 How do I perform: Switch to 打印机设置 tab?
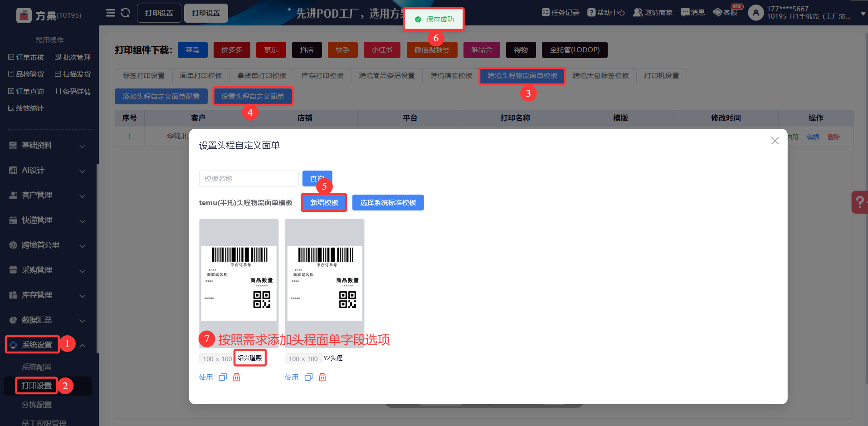662,76
